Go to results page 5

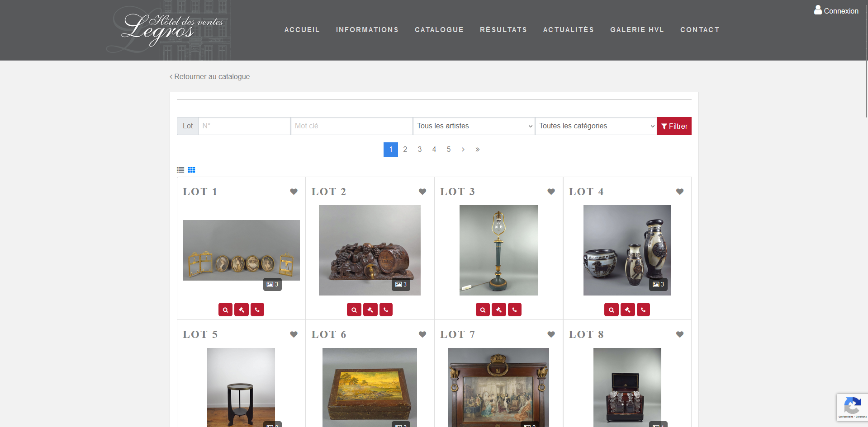coord(449,150)
